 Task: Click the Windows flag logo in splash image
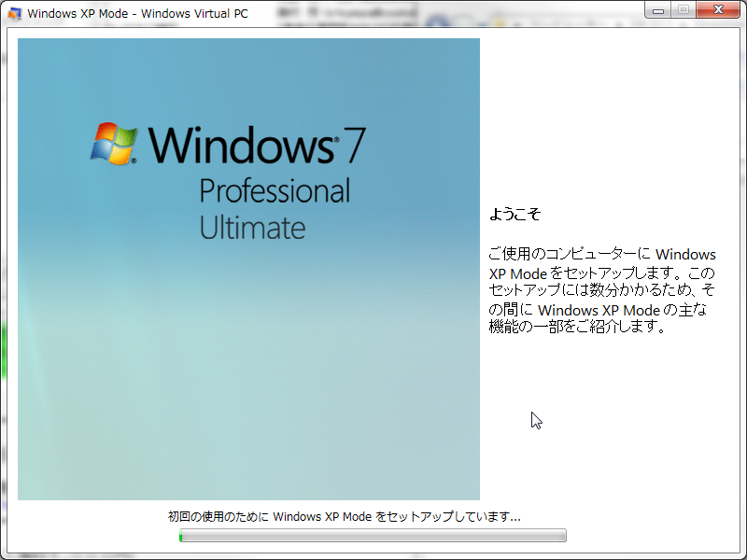114,144
